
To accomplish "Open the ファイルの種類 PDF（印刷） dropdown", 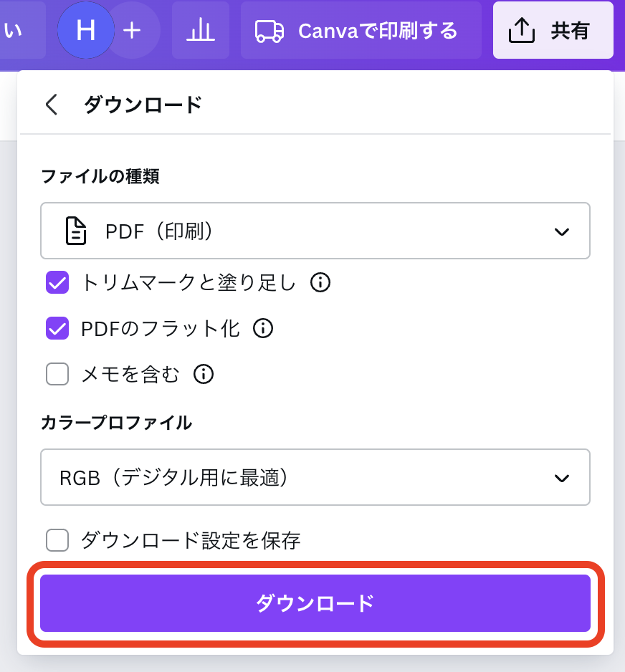I will pos(315,231).
